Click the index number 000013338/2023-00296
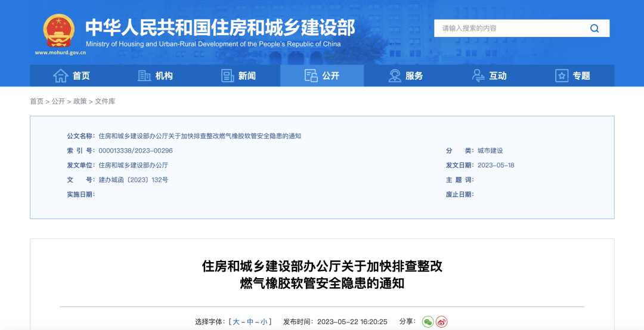Image resolution: width=644 pixels, height=330 pixels. (135, 151)
